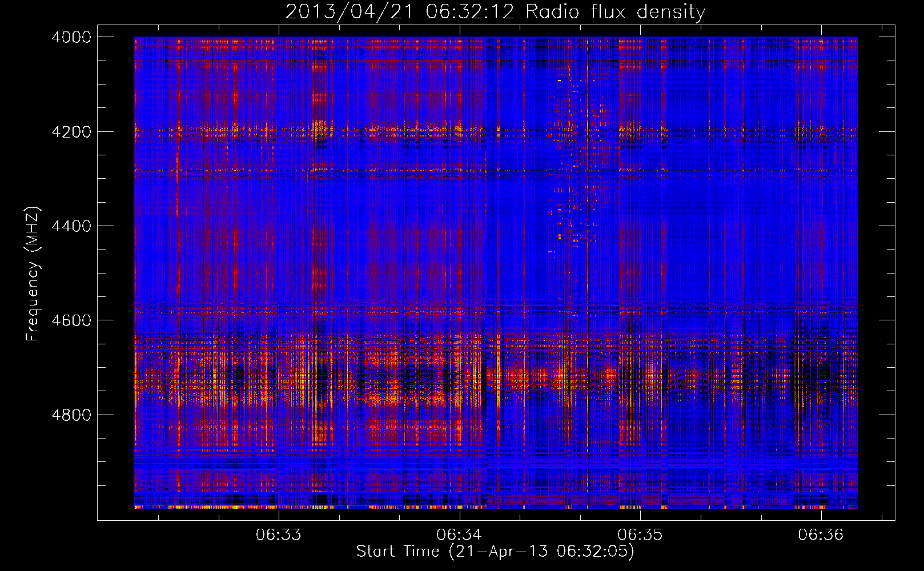Click the 4800 frequency tick label
Image resolution: width=924 pixels, height=571 pixels.
tap(71, 415)
